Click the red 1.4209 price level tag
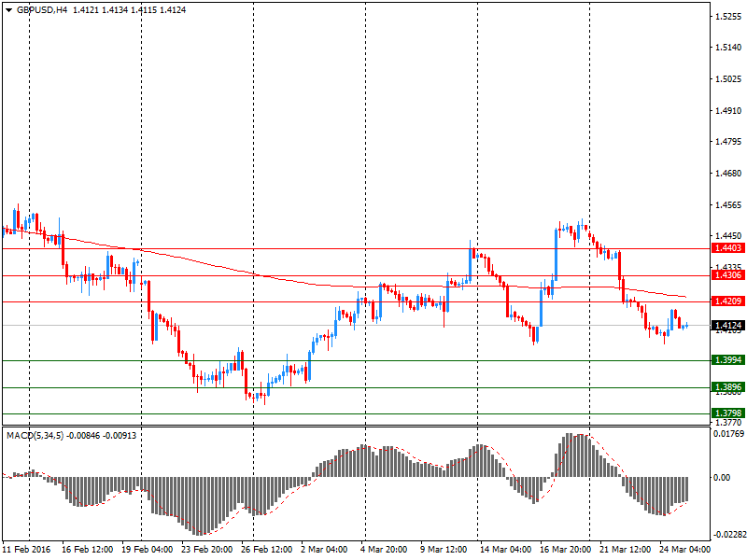The height and width of the screenshot is (560, 747). [x=727, y=301]
